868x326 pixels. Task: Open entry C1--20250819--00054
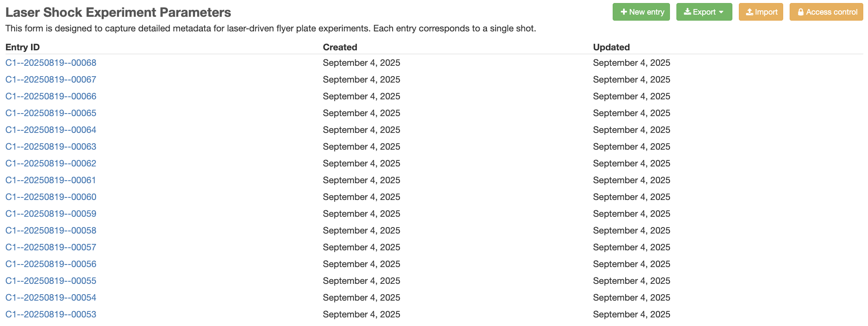pos(51,298)
